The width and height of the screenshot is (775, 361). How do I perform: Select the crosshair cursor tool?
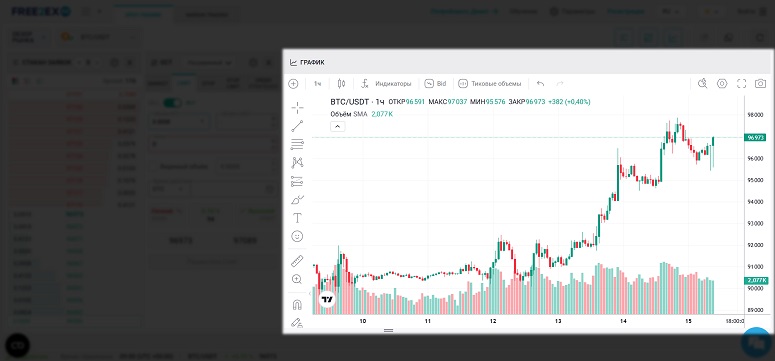pyautogui.click(x=297, y=108)
